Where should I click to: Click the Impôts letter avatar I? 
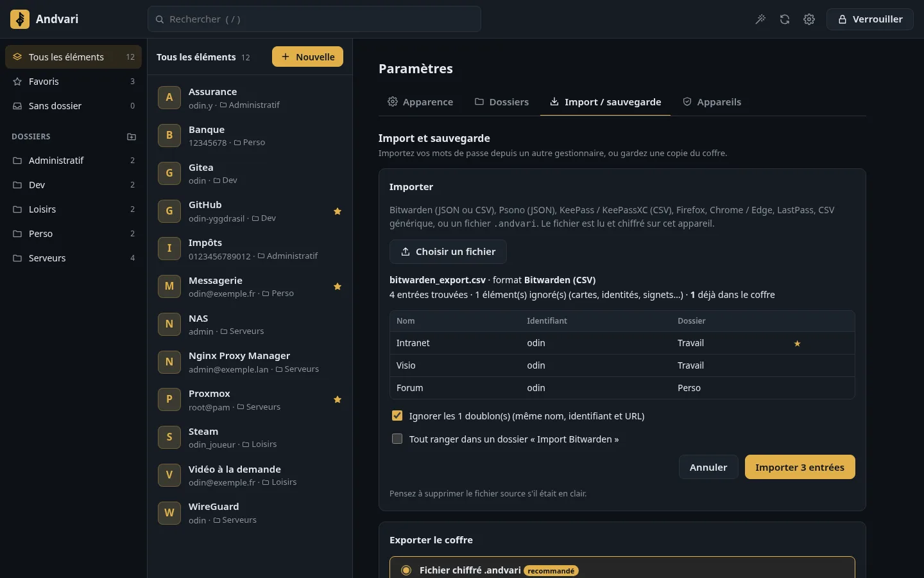coord(169,249)
